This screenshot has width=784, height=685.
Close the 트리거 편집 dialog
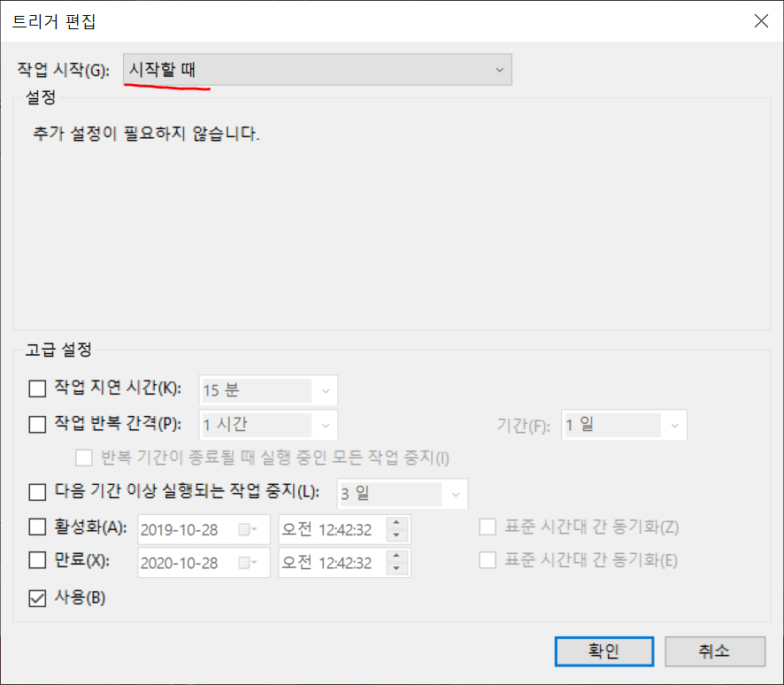(761, 21)
